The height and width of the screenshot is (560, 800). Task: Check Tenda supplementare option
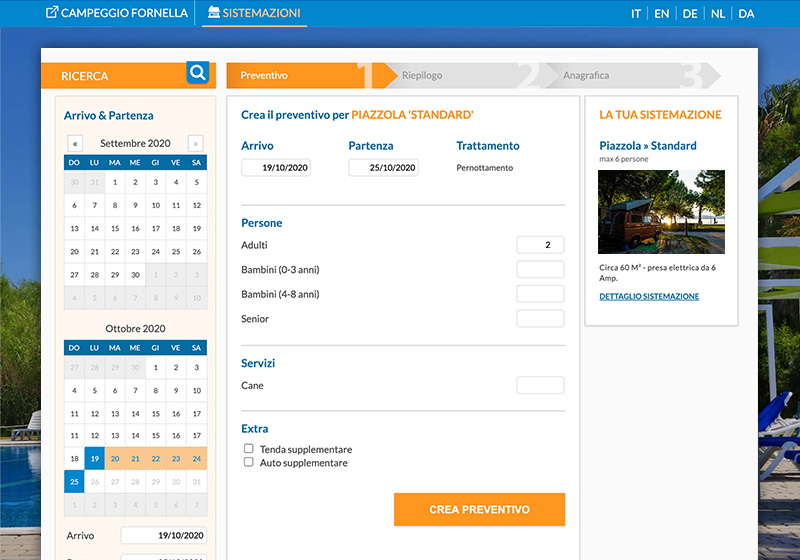point(248,448)
